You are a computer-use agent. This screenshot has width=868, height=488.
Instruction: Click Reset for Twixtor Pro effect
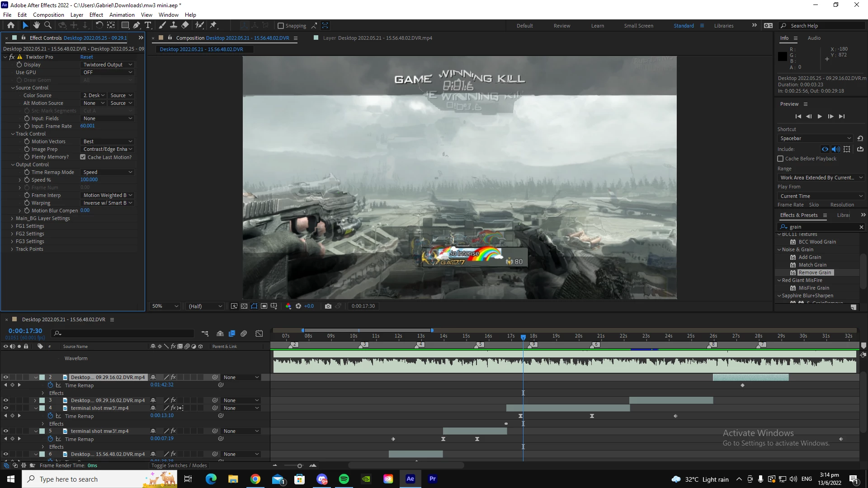pyautogui.click(x=86, y=57)
